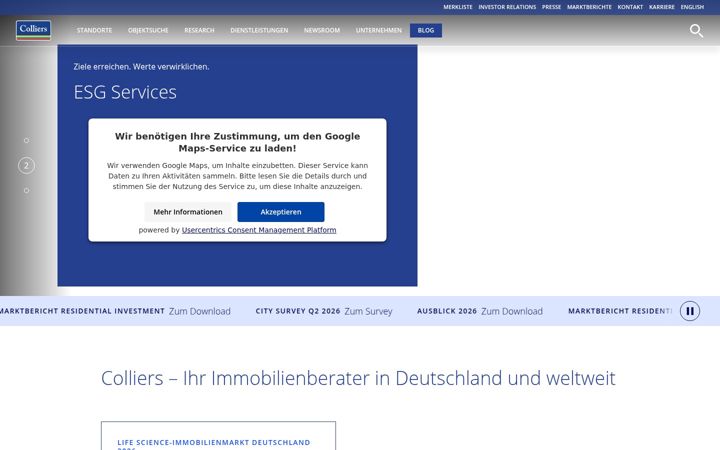Click the ESG Services slide heading

click(125, 92)
